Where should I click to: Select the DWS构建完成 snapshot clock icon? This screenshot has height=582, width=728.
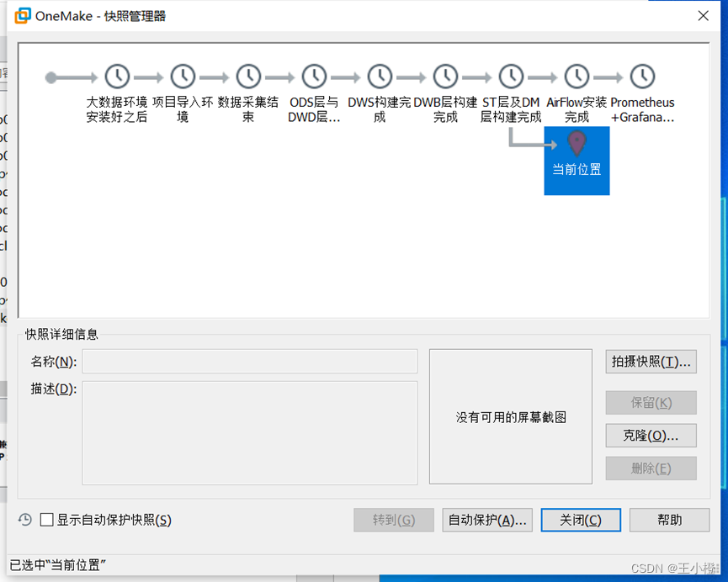(x=380, y=77)
